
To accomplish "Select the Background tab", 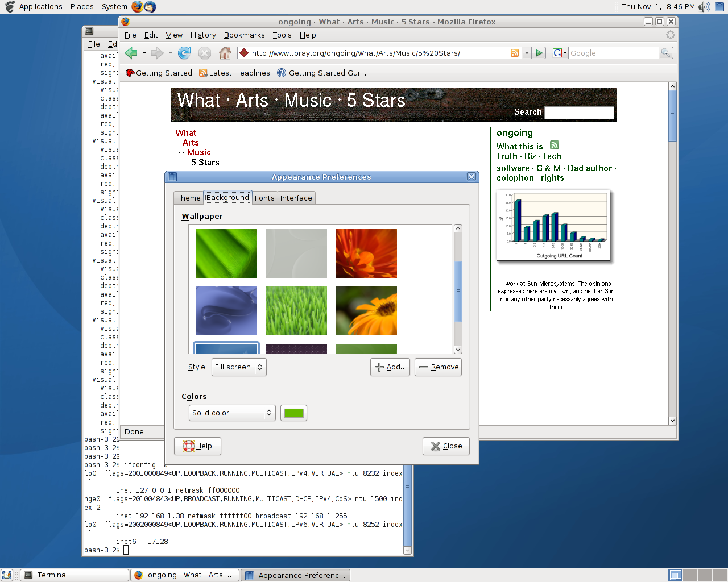I will tap(227, 197).
